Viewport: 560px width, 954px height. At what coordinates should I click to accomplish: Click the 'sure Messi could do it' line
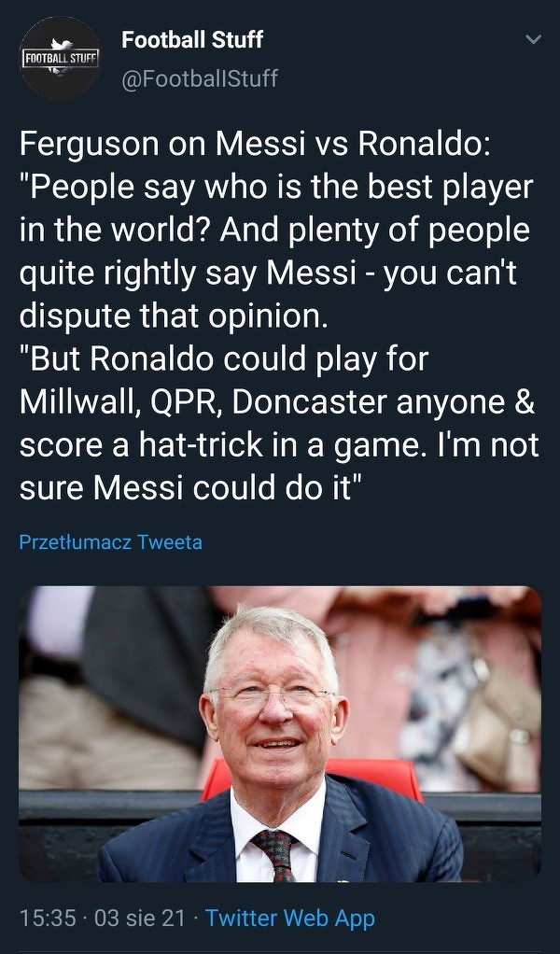tap(190, 488)
